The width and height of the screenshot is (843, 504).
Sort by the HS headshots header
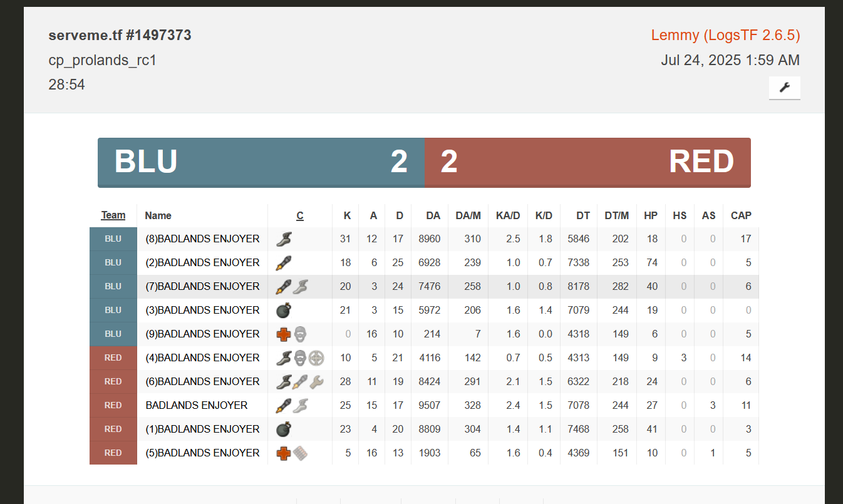[680, 215]
